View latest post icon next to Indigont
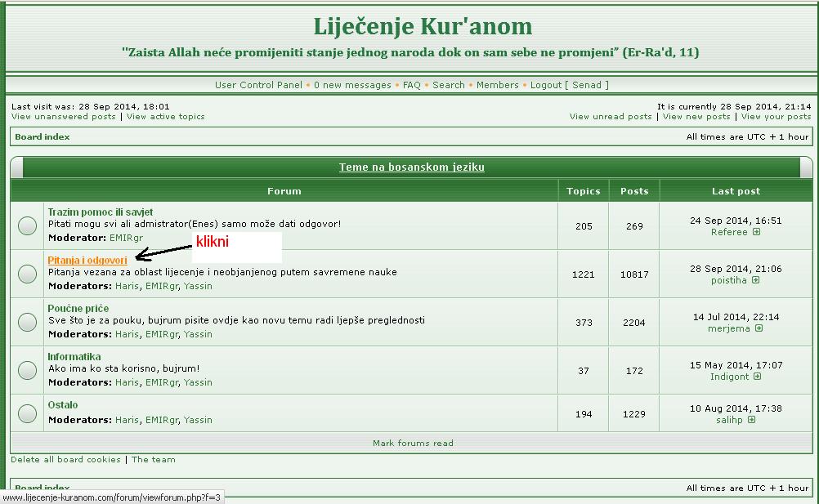The width and height of the screenshot is (819, 504). [x=757, y=377]
